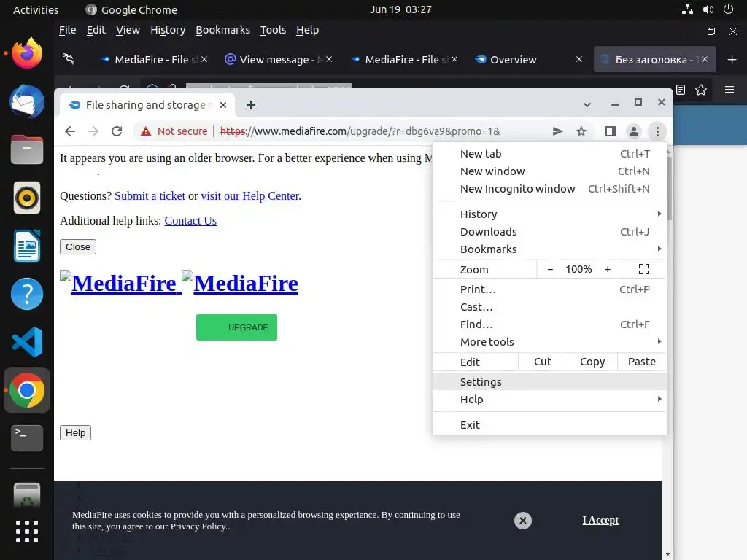This screenshot has height=560, width=747.
Task: Select Print… in the menu
Action: pyautogui.click(x=549, y=289)
